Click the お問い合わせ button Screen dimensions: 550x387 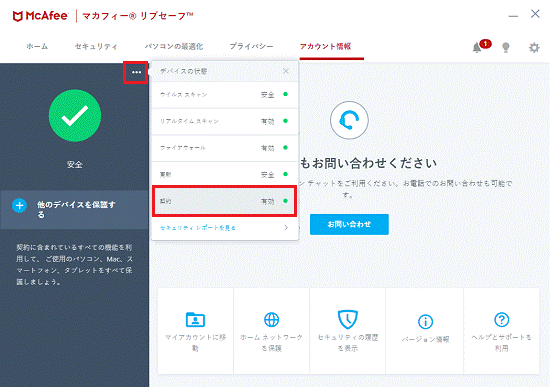click(x=349, y=224)
